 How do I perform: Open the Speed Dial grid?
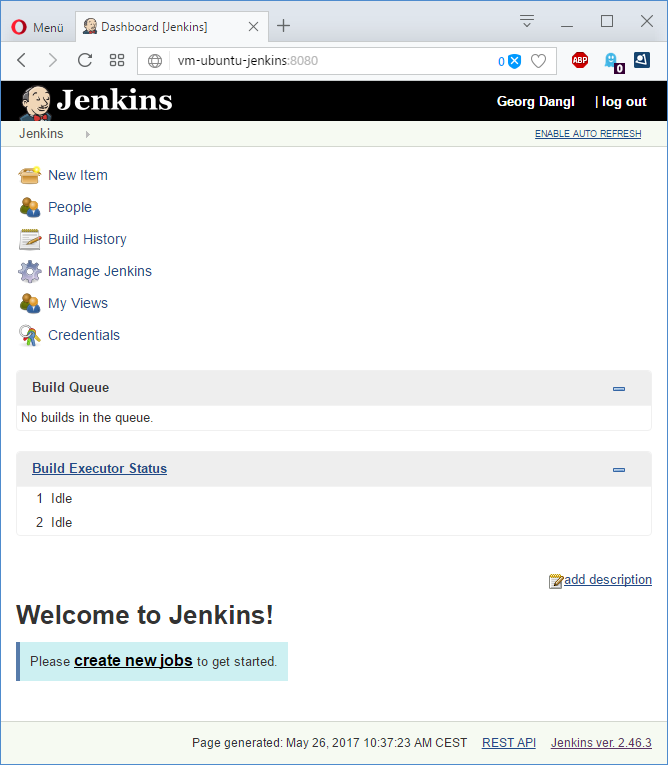117,60
